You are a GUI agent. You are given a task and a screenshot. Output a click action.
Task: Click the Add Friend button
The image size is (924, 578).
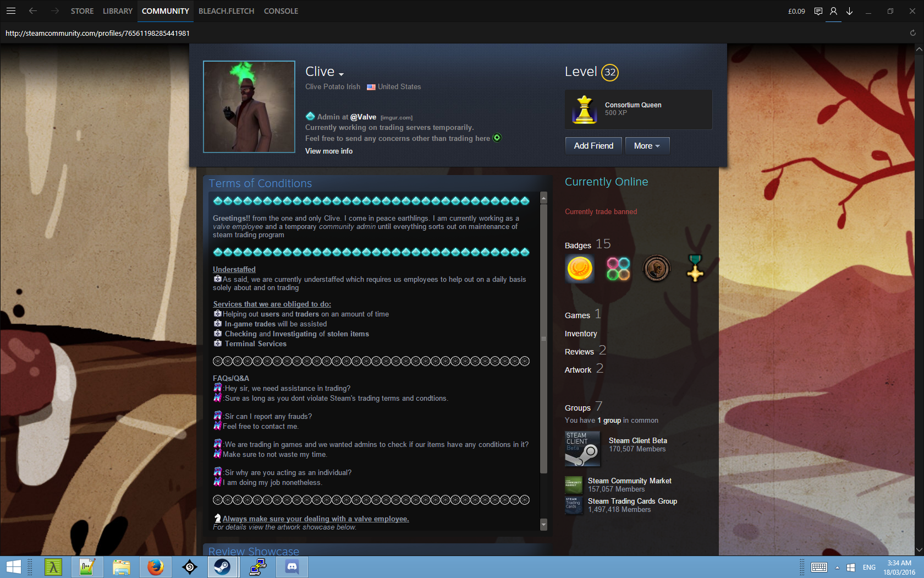tap(593, 146)
